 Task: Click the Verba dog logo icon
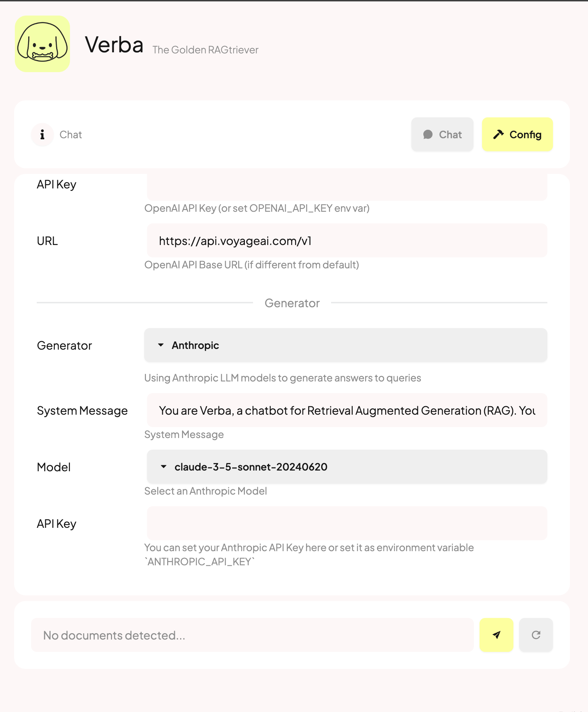point(42,44)
